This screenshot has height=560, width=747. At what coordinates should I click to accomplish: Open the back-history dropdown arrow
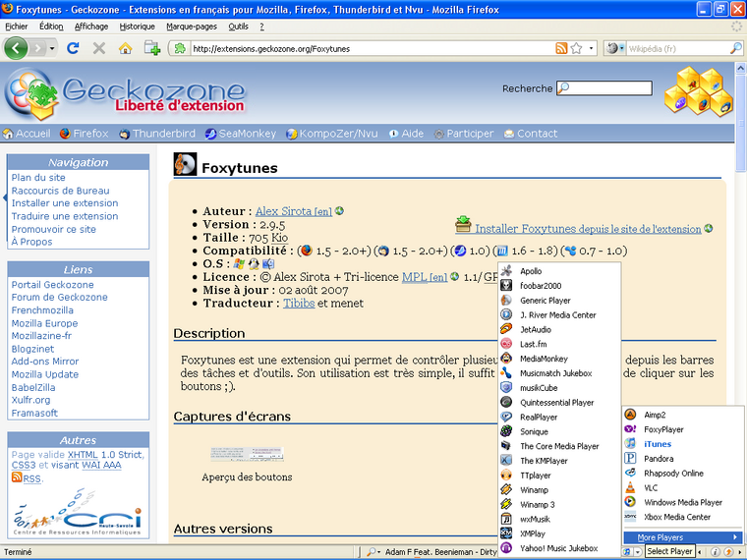[x=52, y=48]
